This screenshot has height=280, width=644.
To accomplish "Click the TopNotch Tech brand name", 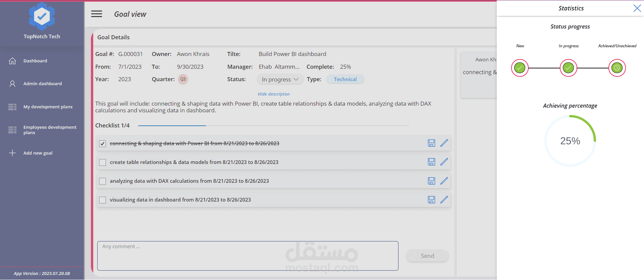I will coord(42,36).
